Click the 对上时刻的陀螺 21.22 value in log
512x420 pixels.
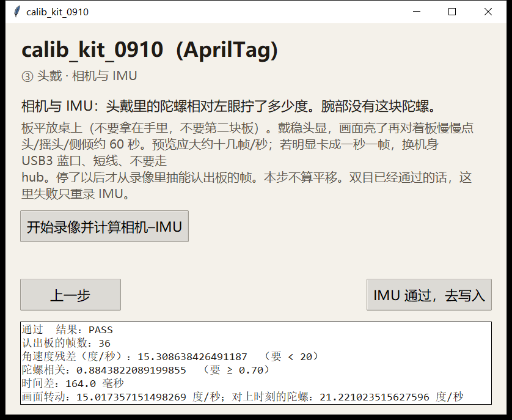coord(374,397)
